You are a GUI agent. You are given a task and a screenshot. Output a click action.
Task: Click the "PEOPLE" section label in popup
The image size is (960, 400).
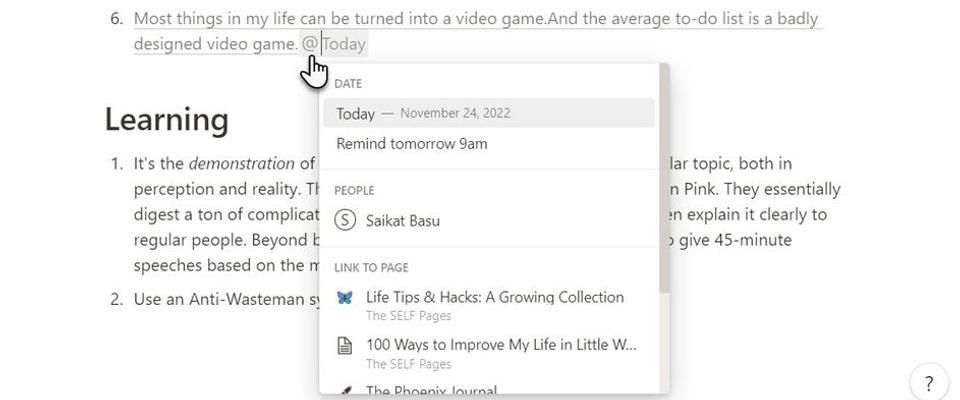[354, 190]
